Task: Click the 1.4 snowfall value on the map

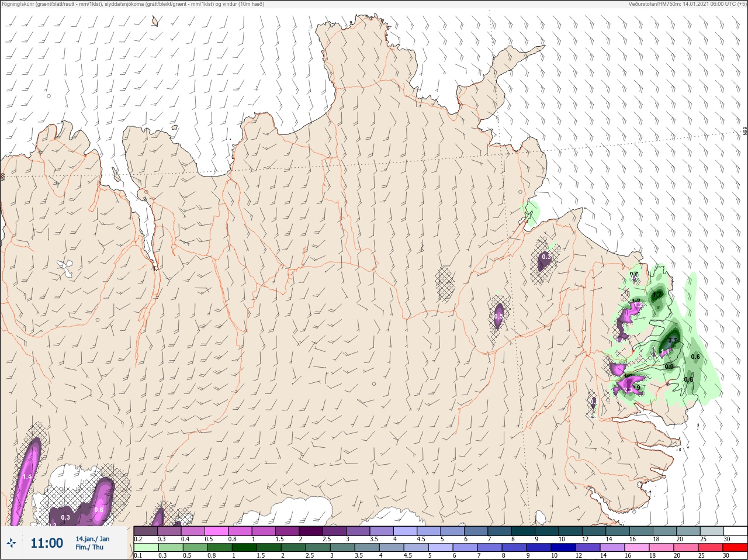Action: (x=26, y=477)
